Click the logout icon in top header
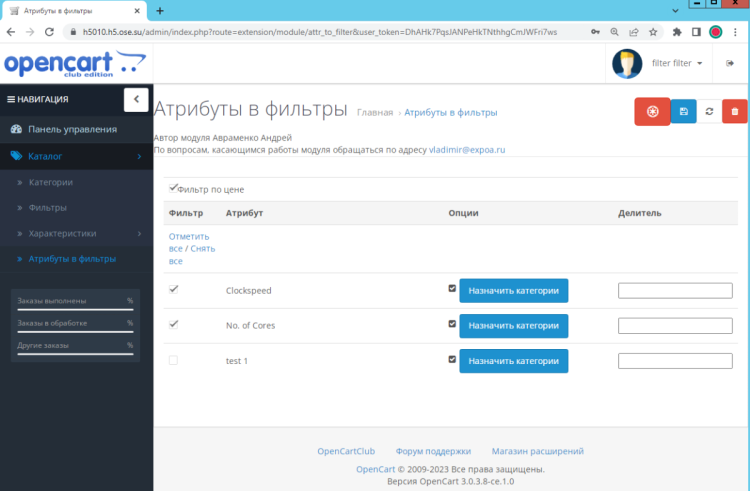750x491 pixels. point(729,63)
